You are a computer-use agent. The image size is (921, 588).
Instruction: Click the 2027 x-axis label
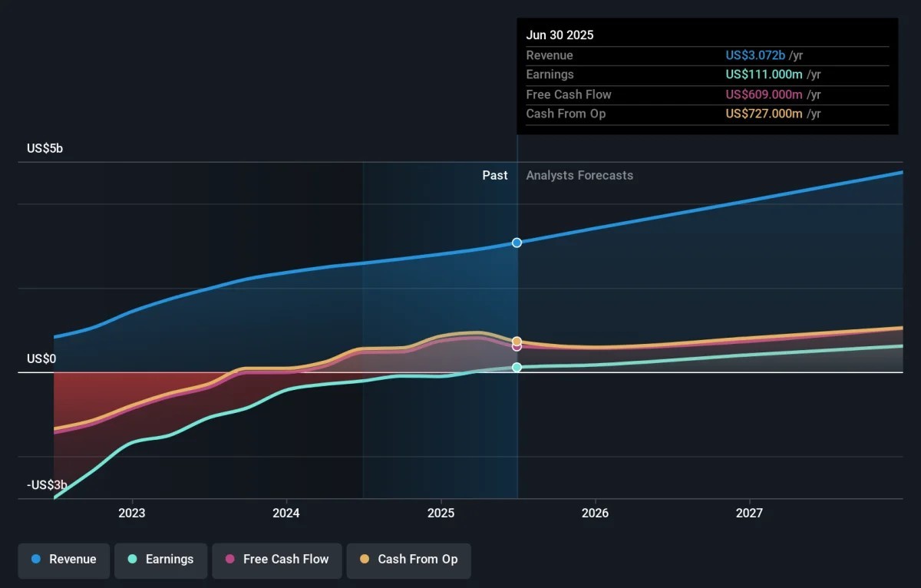click(x=749, y=513)
